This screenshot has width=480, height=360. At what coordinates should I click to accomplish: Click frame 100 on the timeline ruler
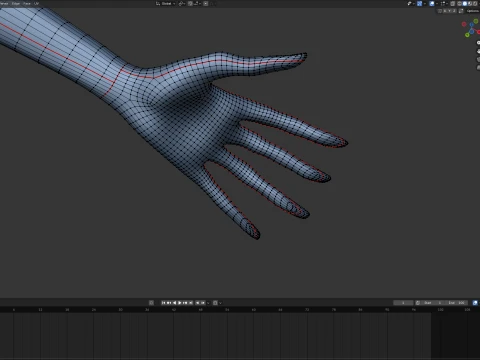[x=440, y=310]
